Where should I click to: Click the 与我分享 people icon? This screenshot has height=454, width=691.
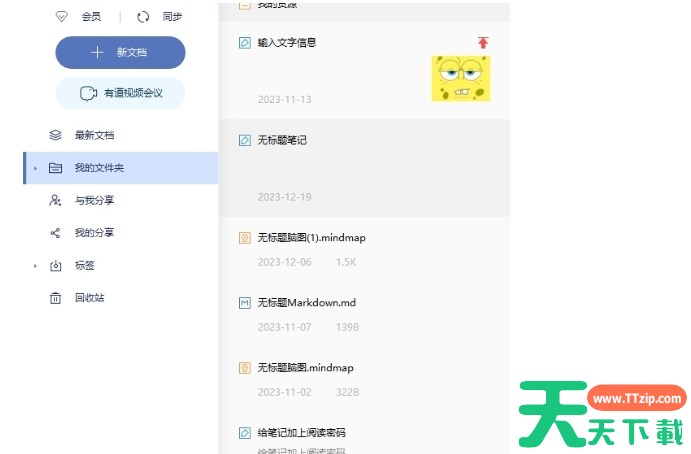pos(56,200)
